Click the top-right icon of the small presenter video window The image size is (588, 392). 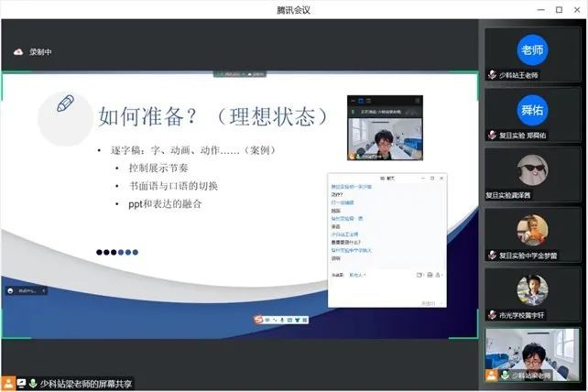pos(417,101)
